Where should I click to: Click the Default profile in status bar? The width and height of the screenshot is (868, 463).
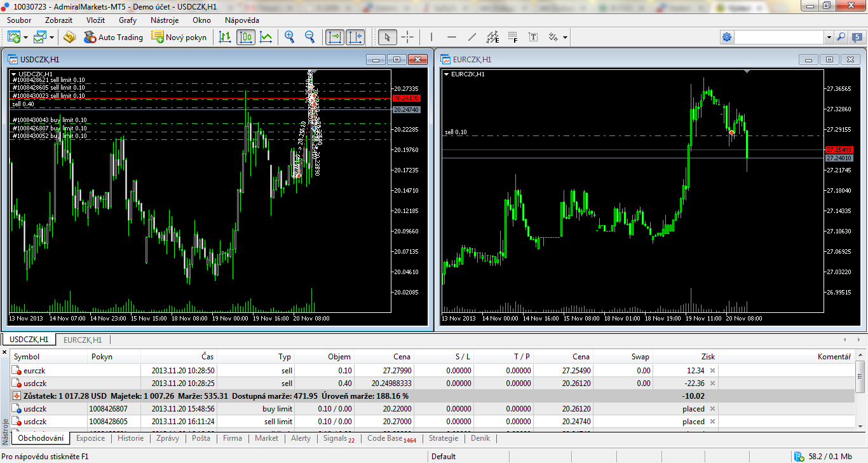[443, 456]
